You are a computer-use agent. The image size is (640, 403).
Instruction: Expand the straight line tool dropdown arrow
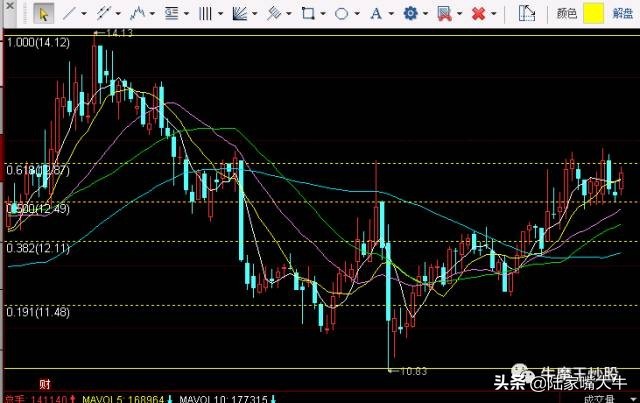86,13
